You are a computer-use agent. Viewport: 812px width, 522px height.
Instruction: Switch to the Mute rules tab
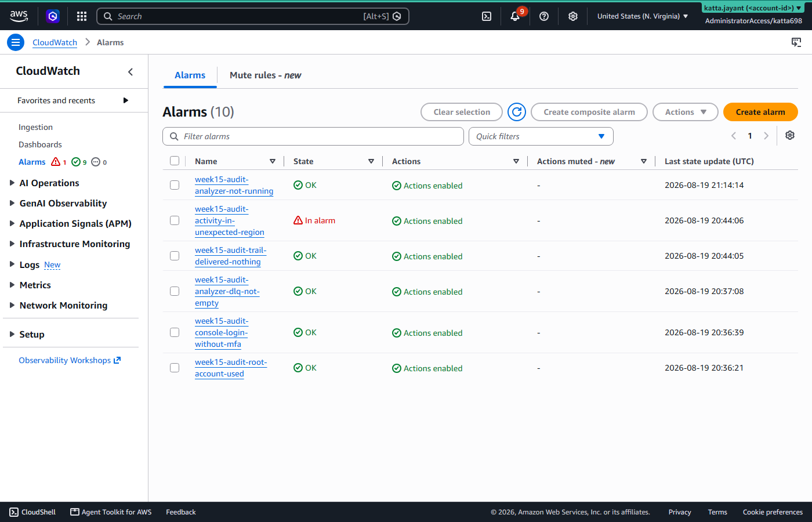coord(265,75)
